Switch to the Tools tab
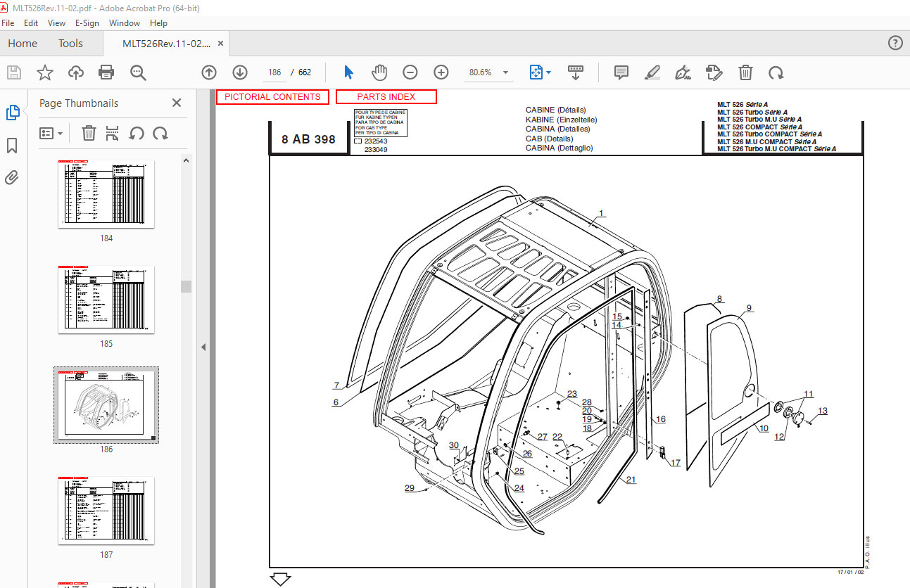 click(x=70, y=44)
